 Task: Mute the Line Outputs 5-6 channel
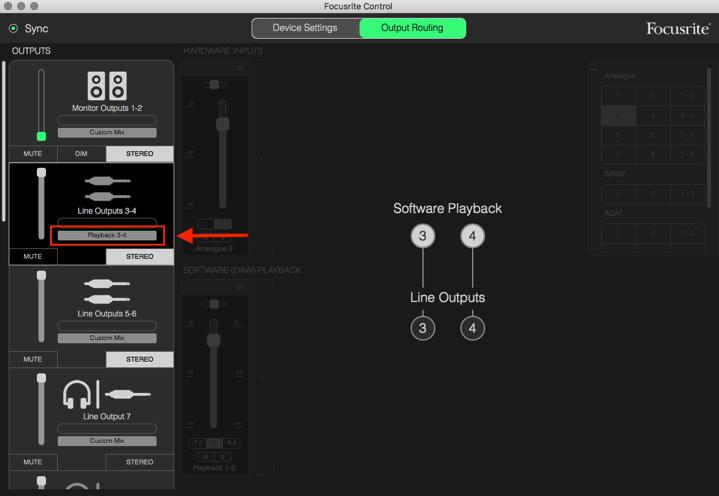(33, 359)
